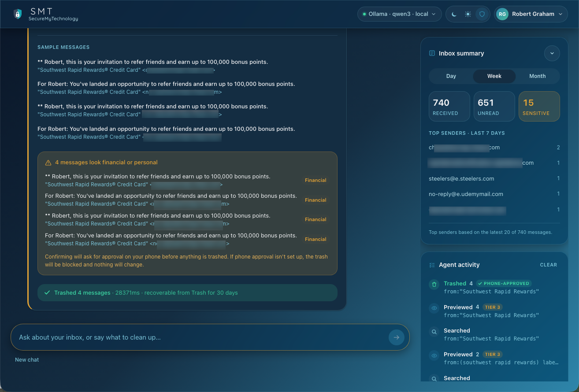Click the search icon beside the last Searched entry
Screen dimensions: 579x392
click(434, 379)
